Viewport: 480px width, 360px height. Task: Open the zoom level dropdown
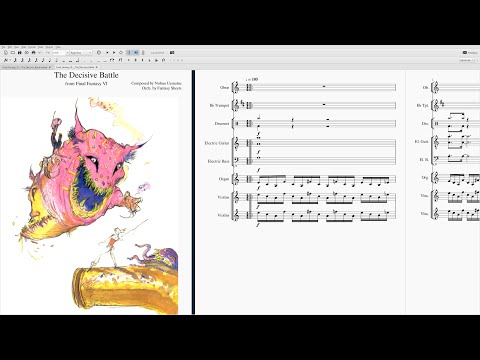pos(61,53)
